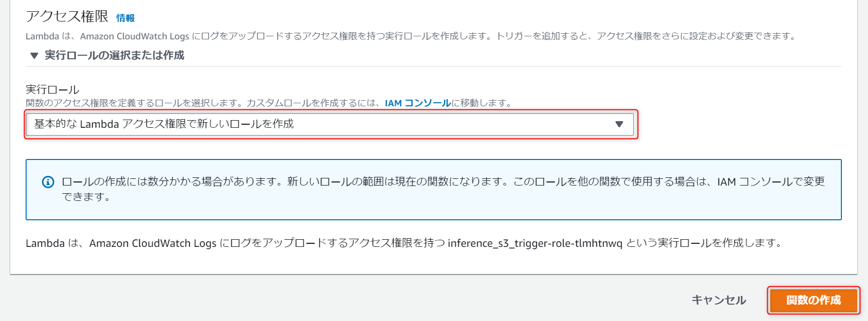Click Amazon CloudWatch Logs in the bottom sentence
The image size is (868, 321).
[153, 243]
